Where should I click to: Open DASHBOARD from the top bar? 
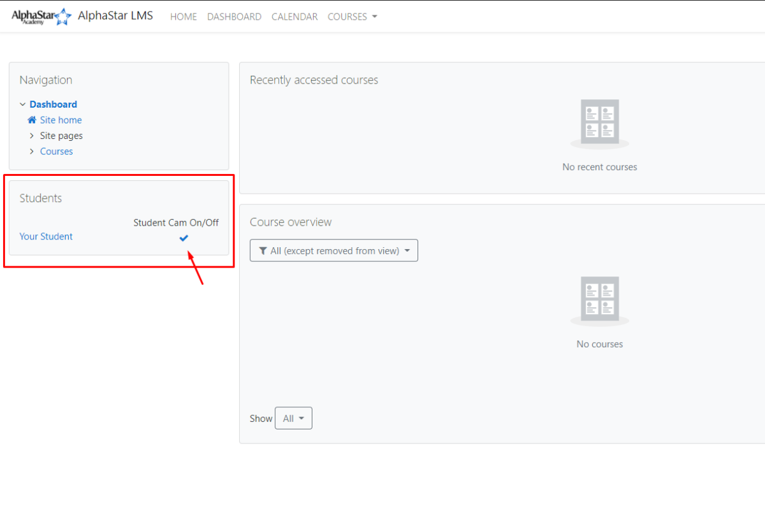tap(234, 17)
